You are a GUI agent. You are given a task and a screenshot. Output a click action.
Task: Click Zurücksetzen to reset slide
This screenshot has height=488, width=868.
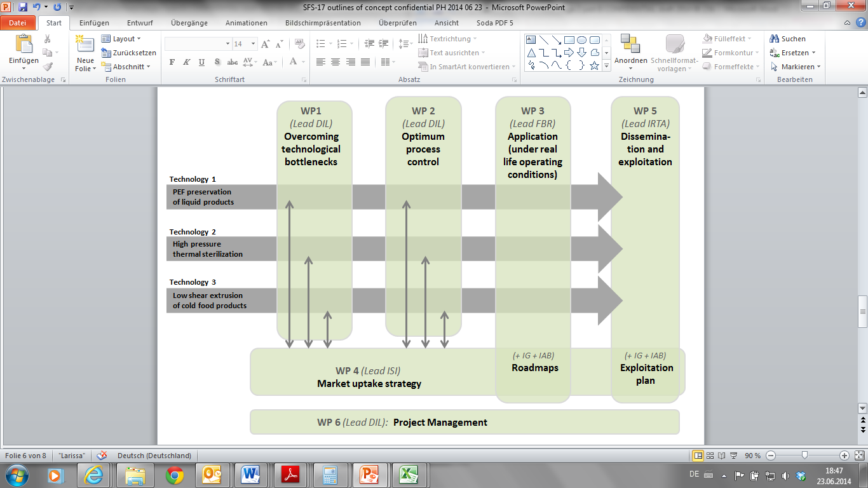point(128,53)
